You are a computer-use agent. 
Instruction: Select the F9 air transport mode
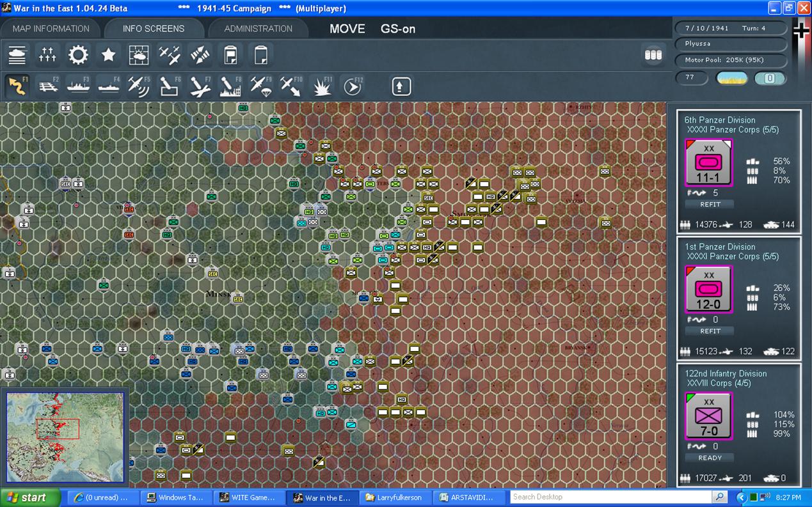[261, 86]
